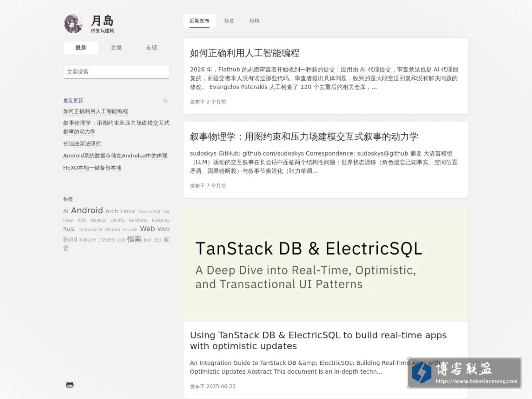The width and height of the screenshot is (532, 399).
Task: Open the 友链 sidebar tab
Action: pyautogui.click(x=152, y=48)
